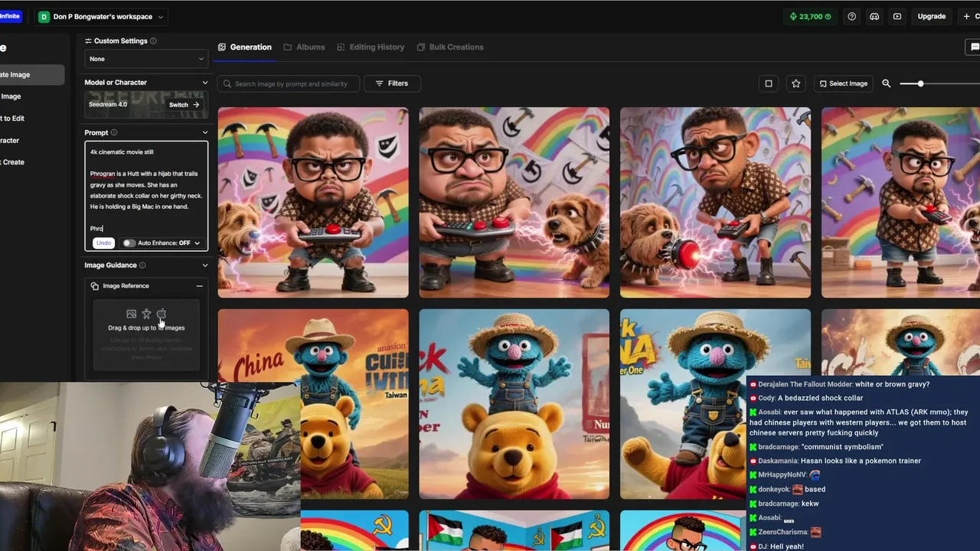This screenshot has width=980, height=551.
Task: Click the Select Image button
Action: (843, 83)
